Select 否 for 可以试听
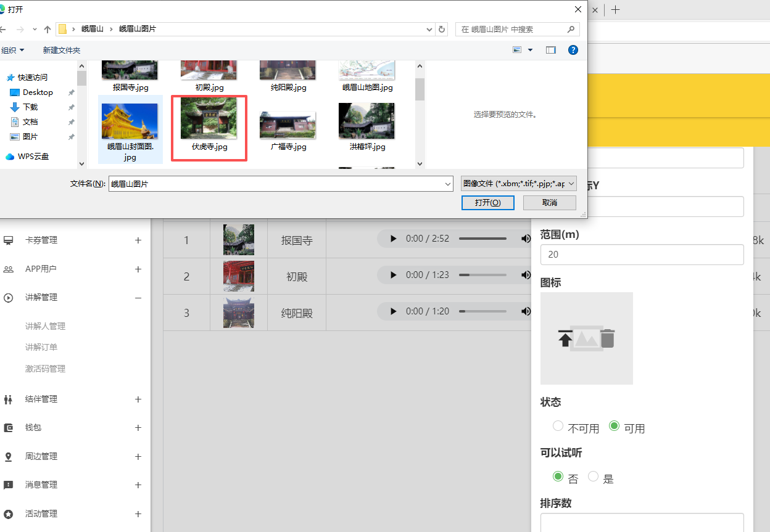770x532 pixels. click(558, 476)
